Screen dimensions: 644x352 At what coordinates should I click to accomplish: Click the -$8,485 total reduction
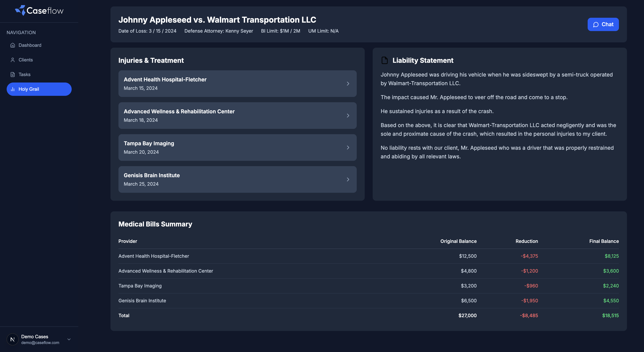click(529, 315)
